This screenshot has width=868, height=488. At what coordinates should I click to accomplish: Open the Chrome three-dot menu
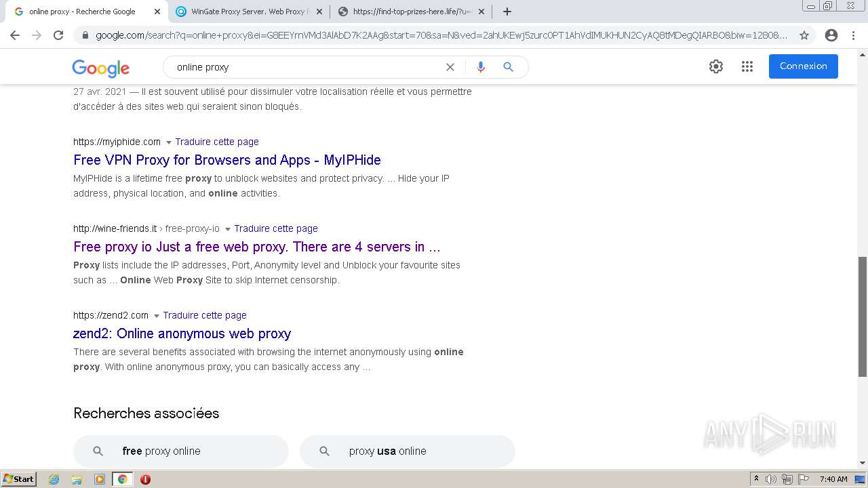pos(853,35)
